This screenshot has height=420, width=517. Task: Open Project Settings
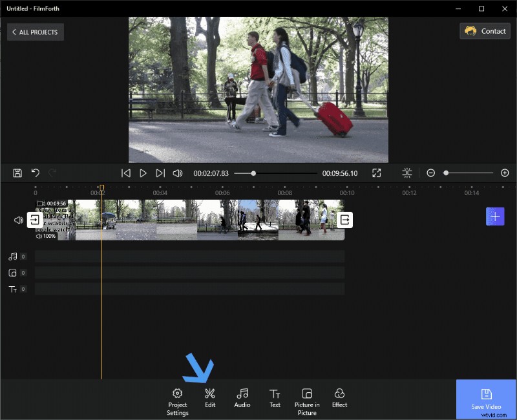coord(177,395)
